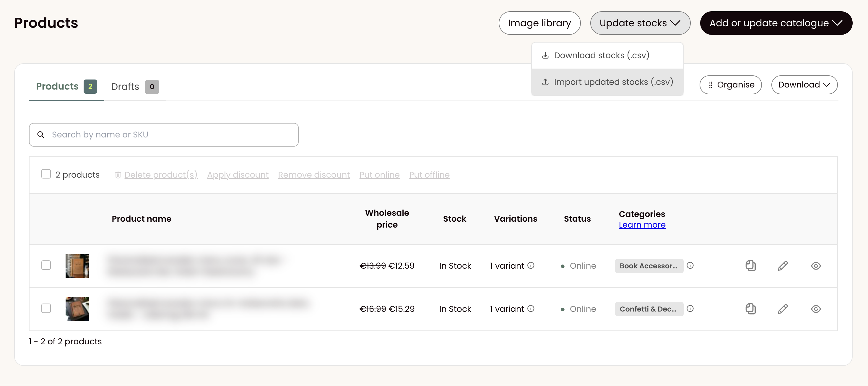Click Apply discount link
The width and height of the screenshot is (868, 386).
coord(238,175)
